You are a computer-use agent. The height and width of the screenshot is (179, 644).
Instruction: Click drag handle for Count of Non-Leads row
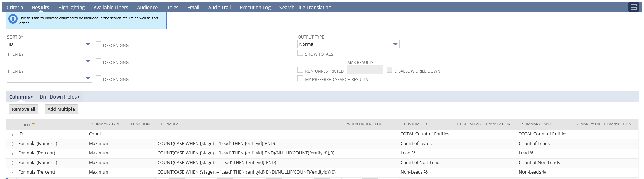coord(12,163)
